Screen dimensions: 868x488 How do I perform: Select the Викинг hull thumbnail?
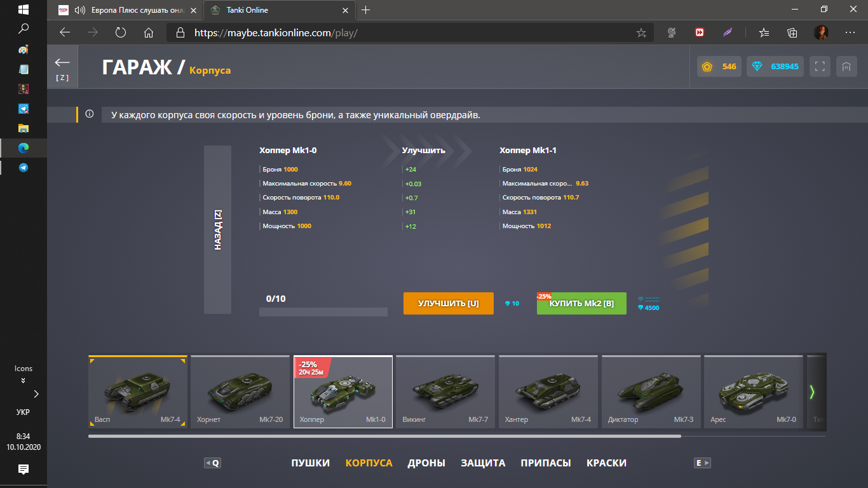445,391
